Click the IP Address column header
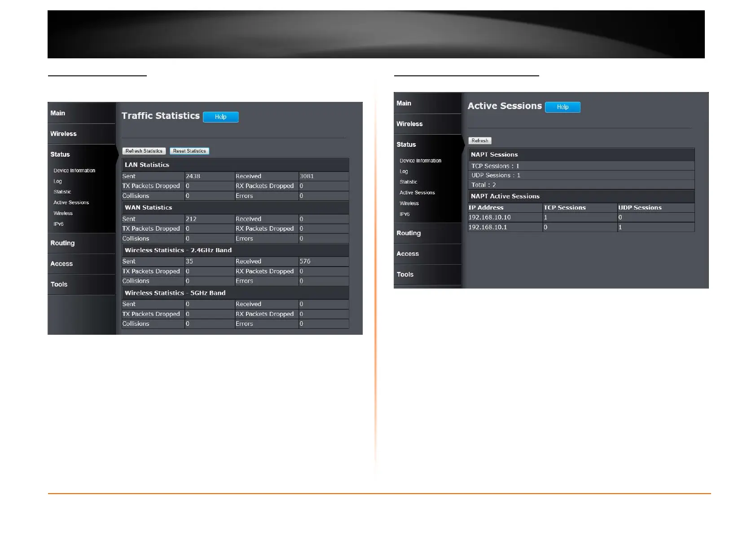756x534 pixels. pos(505,208)
